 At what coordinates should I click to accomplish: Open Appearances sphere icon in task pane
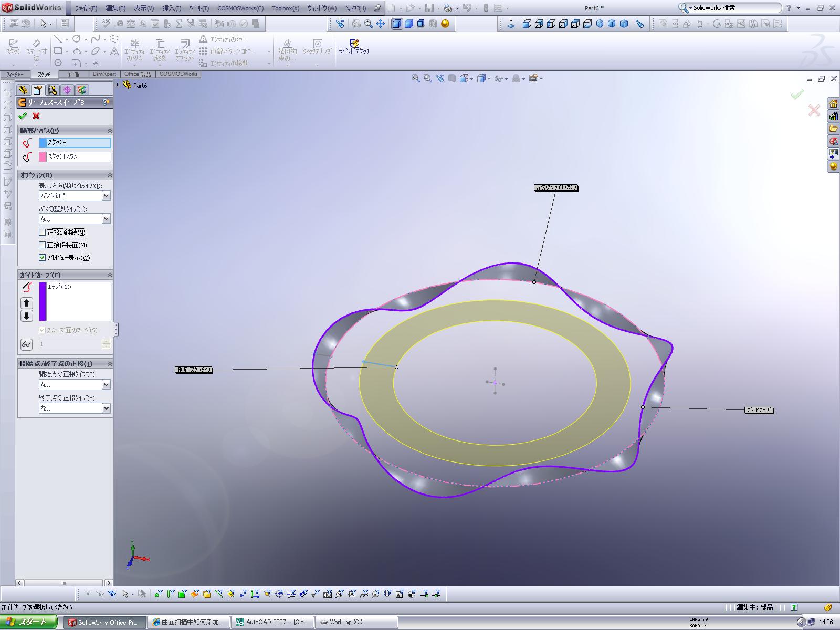pos(833,166)
